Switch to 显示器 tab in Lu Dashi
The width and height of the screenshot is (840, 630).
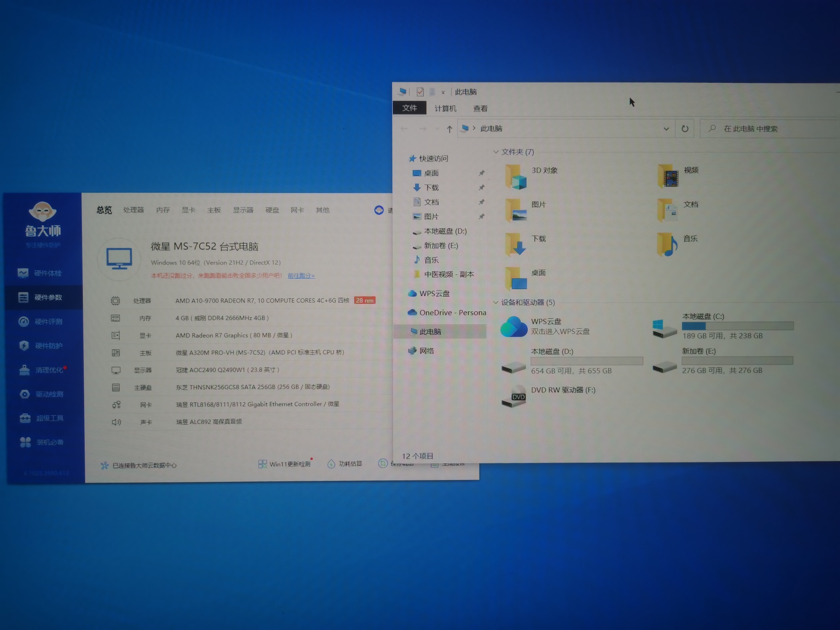click(x=243, y=210)
